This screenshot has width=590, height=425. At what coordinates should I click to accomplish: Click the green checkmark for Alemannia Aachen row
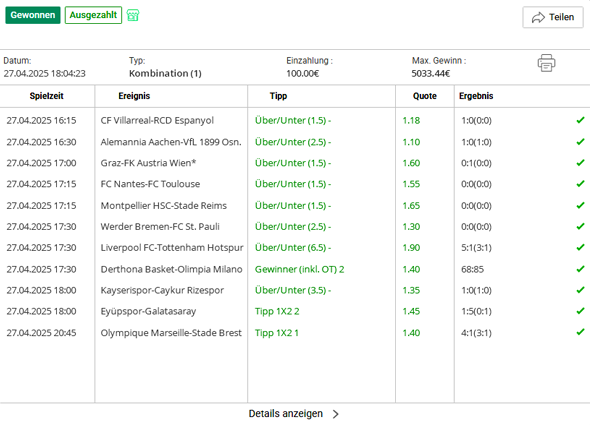point(580,142)
